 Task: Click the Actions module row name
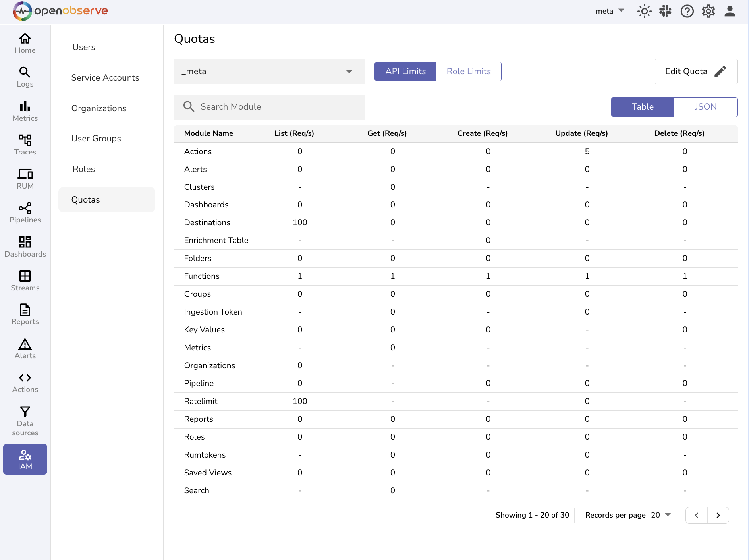198,151
